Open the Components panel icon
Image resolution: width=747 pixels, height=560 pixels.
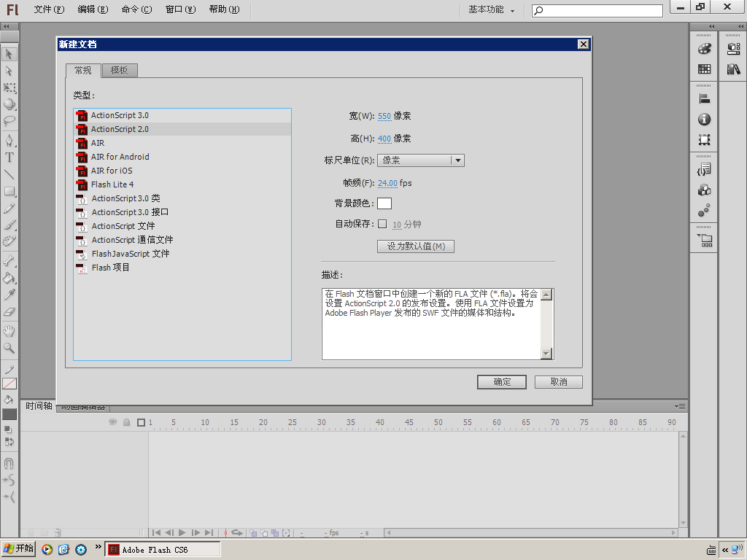(x=704, y=190)
